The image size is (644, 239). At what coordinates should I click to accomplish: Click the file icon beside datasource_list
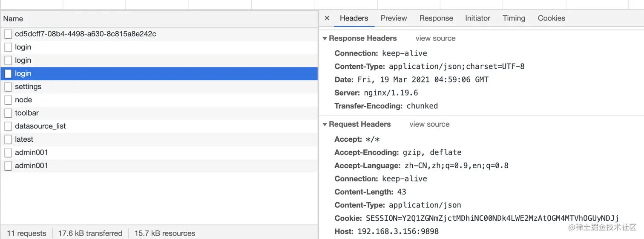coord(8,126)
